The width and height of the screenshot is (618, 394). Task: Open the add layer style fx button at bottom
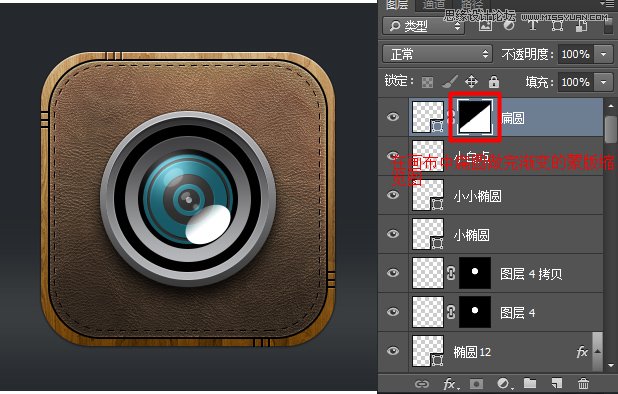[451, 384]
